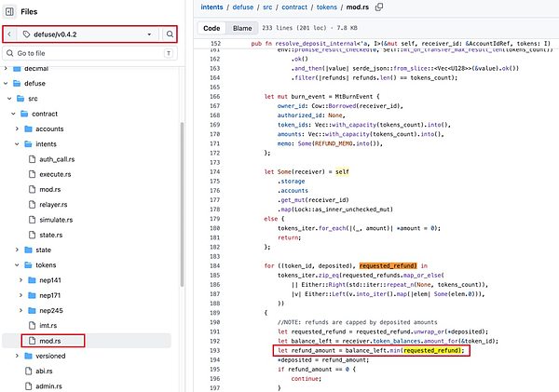Open the contract breadcrumb link
559x392 pixels.
[x=294, y=7]
